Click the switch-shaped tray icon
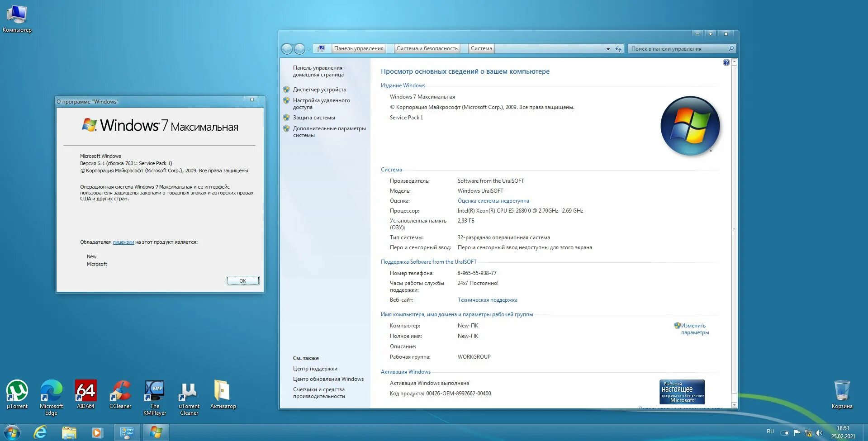Image resolution: width=868 pixels, height=441 pixels. [x=785, y=433]
